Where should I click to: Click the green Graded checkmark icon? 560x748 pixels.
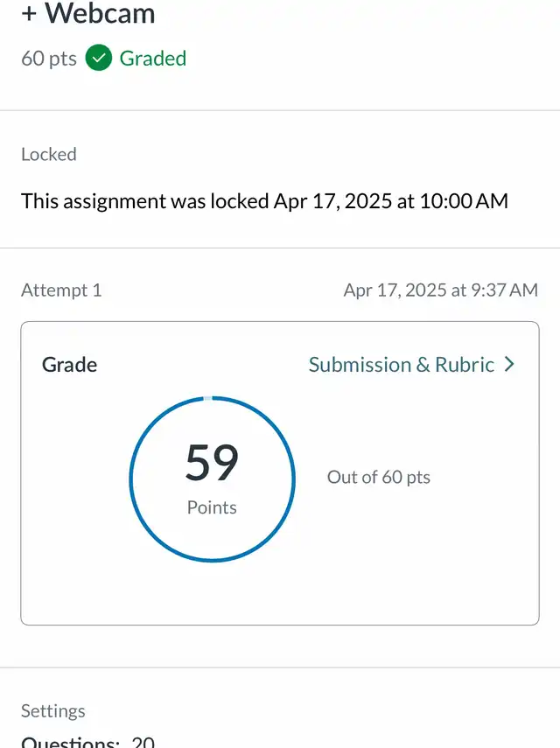pos(99,59)
